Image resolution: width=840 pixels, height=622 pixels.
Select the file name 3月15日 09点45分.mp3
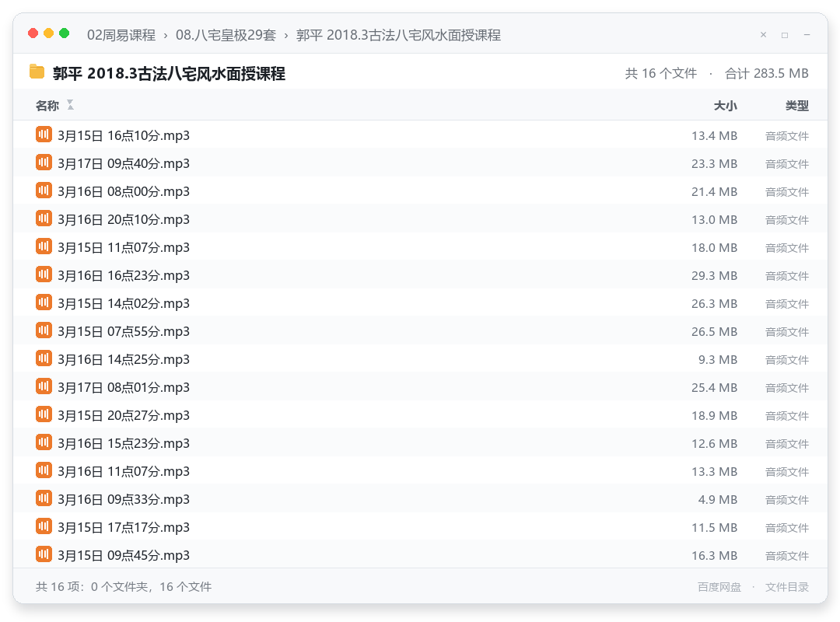coord(124,556)
